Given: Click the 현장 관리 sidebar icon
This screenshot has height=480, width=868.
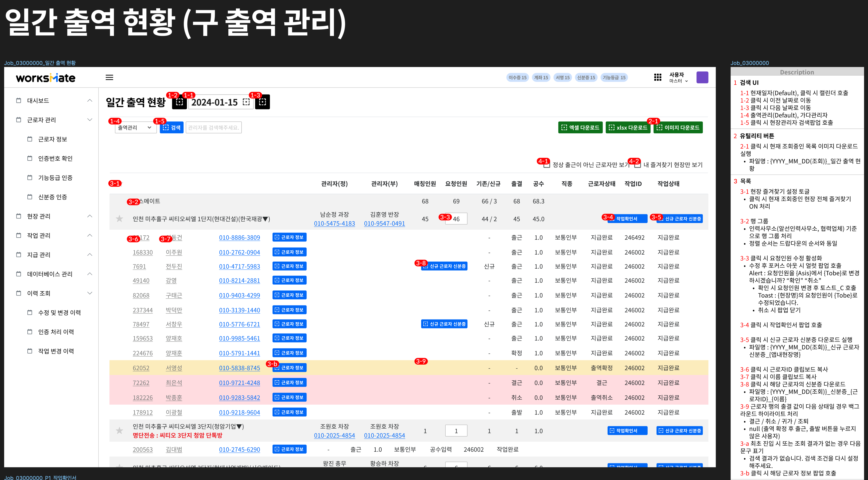Looking at the screenshot, I should pyautogui.click(x=18, y=216).
